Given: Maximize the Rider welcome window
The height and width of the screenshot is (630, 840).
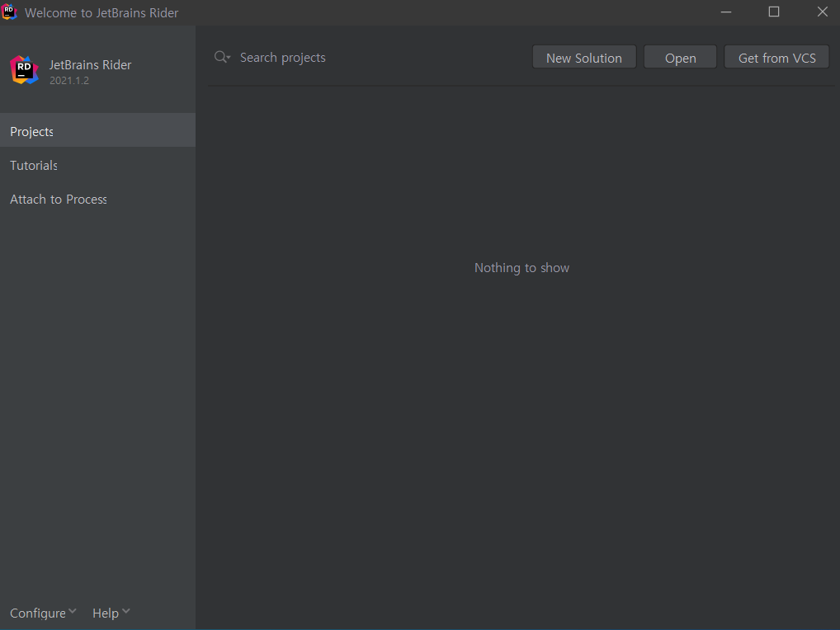Looking at the screenshot, I should (773, 12).
